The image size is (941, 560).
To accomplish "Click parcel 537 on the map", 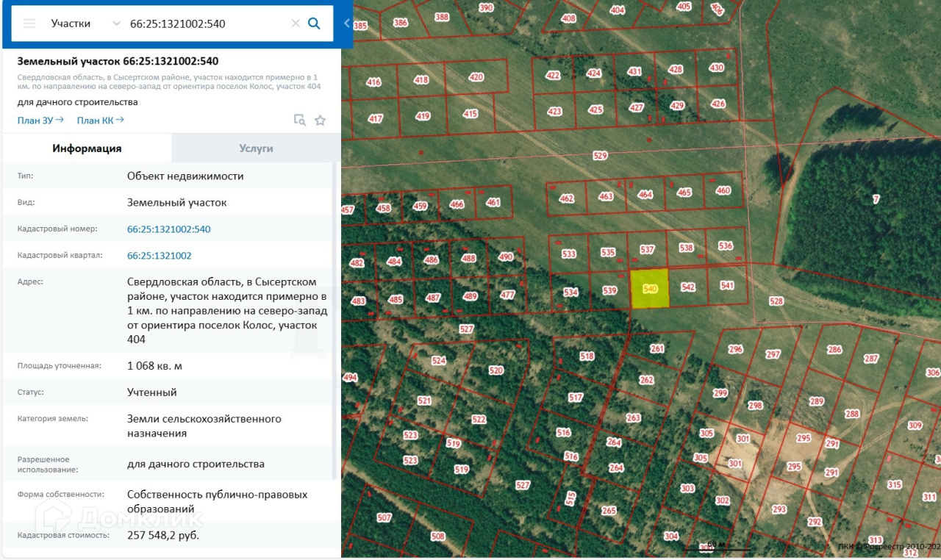I will pyautogui.click(x=647, y=250).
